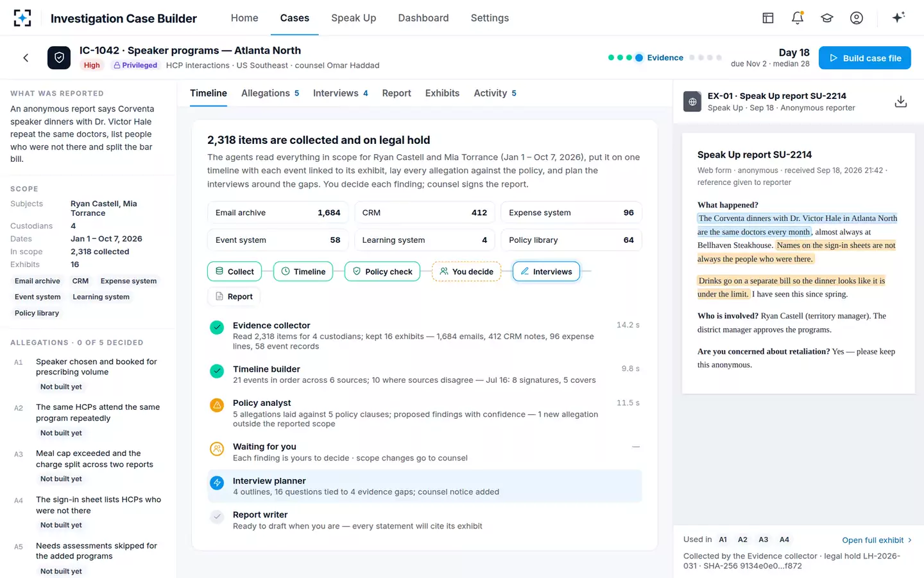Click the Build case file button
This screenshot has height=578, width=924.
[865, 58]
